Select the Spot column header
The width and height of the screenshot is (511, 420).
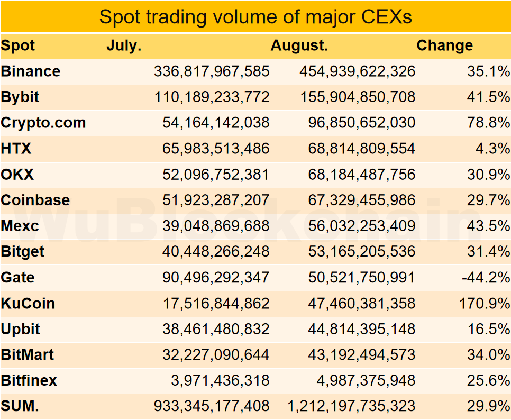point(53,45)
